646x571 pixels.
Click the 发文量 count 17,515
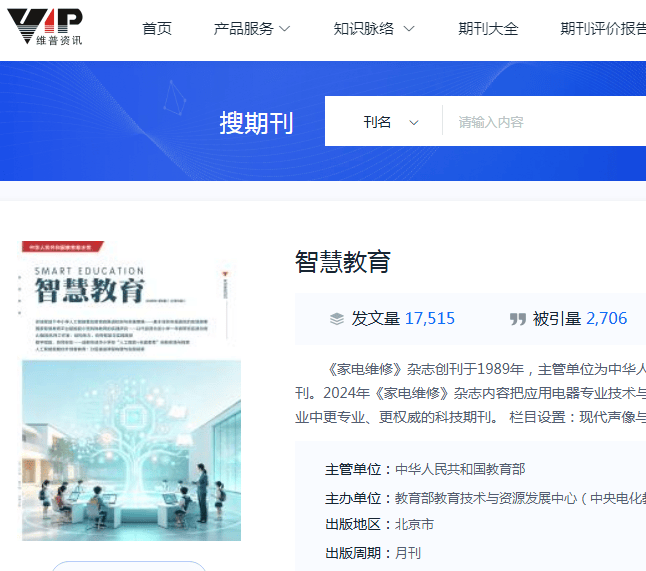point(430,318)
